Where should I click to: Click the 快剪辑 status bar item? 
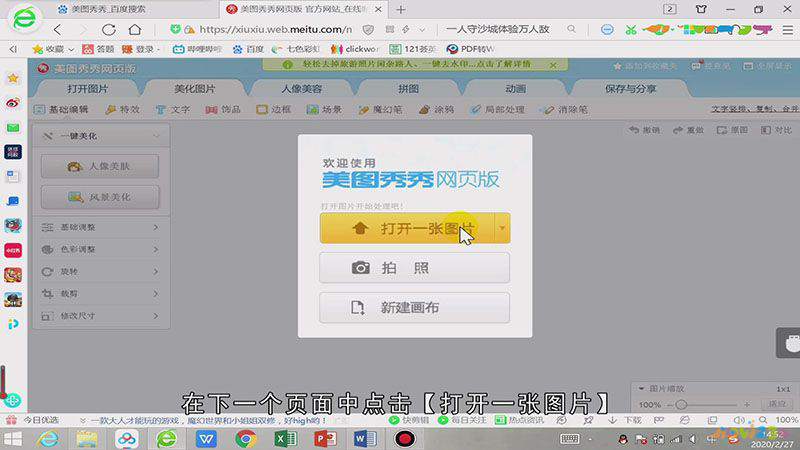tap(410, 420)
